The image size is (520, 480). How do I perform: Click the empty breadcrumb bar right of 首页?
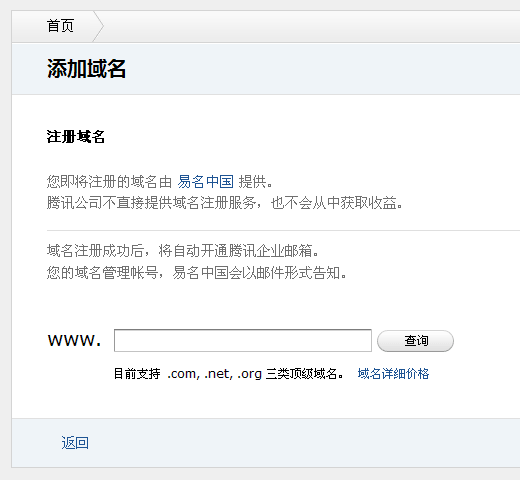point(312,26)
